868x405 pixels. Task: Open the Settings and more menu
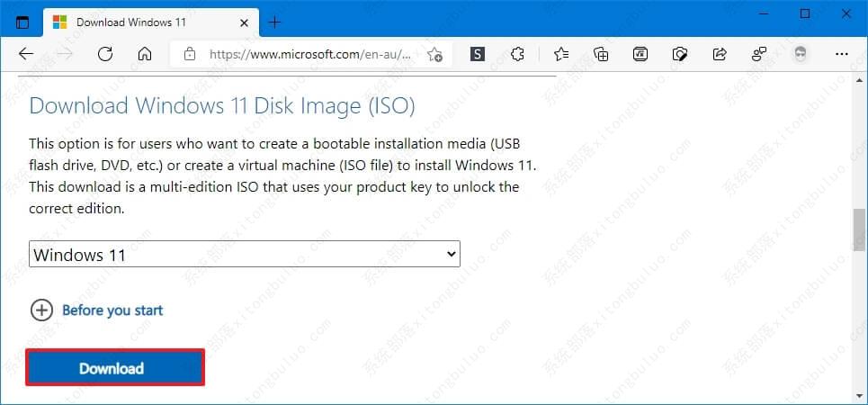842,54
